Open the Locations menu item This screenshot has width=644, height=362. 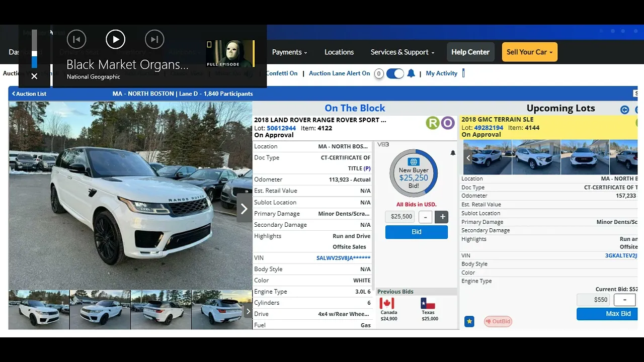click(339, 52)
